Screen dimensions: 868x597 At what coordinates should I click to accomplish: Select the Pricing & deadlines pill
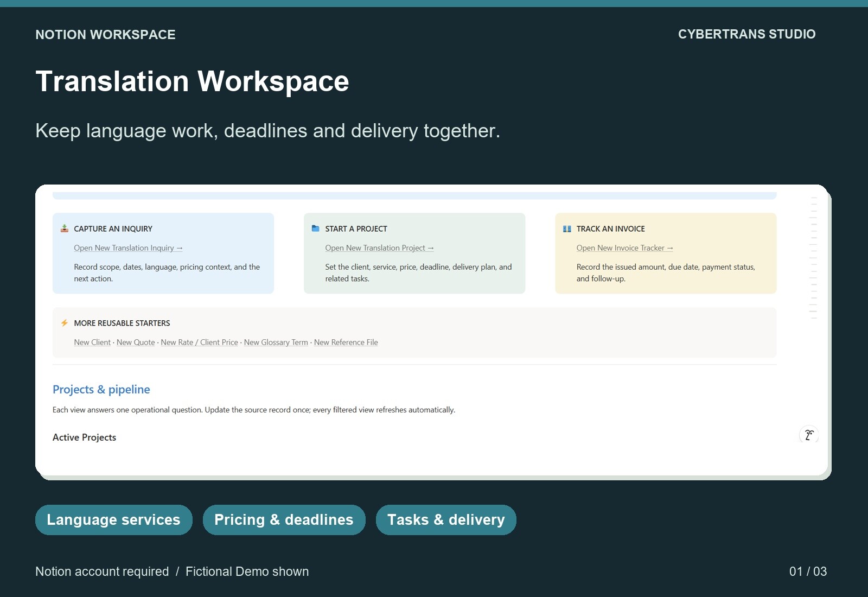(284, 520)
